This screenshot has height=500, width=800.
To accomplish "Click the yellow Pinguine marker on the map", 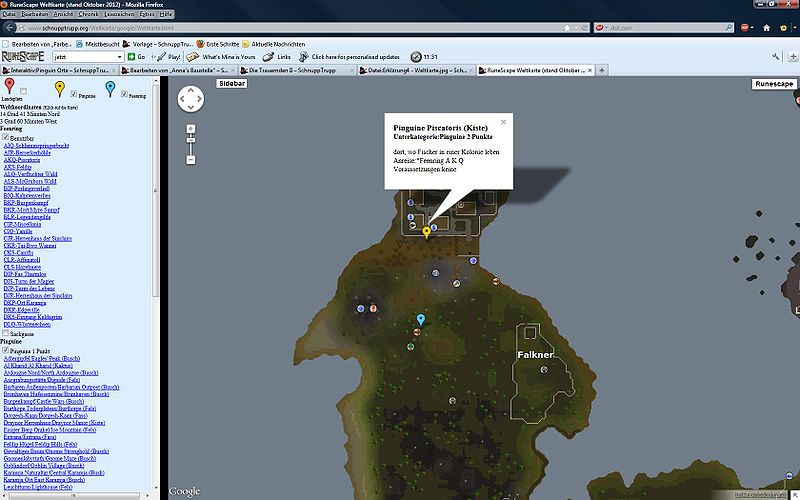I will point(427,232).
